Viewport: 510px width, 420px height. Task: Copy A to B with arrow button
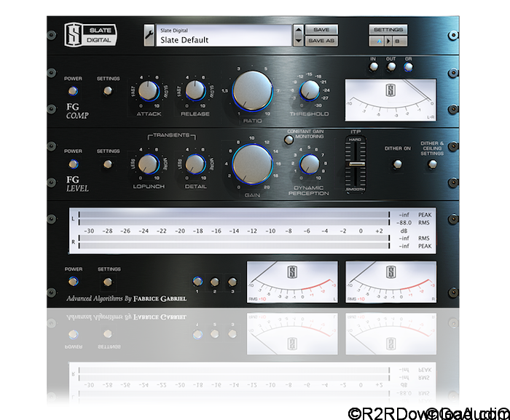(x=388, y=41)
